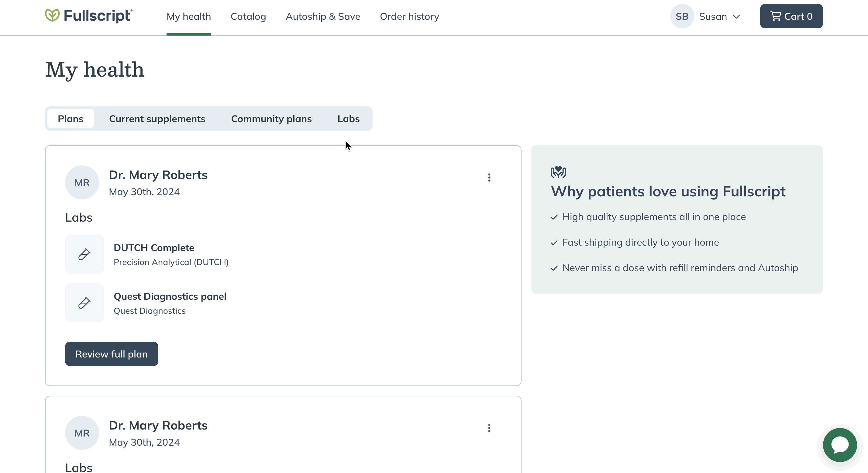
Task: Open Order history page
Action: click(x=409, y=16)
